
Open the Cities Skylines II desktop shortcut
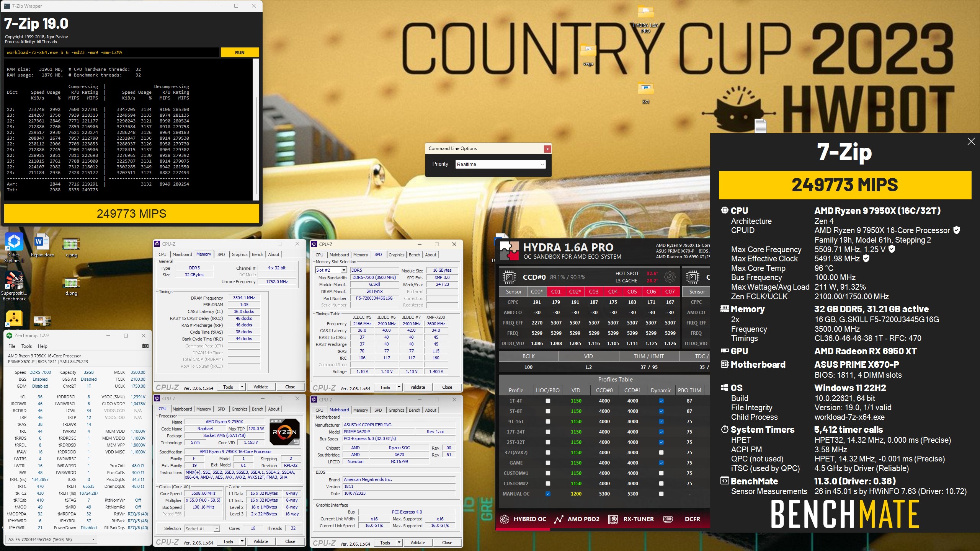click(14, 247)
